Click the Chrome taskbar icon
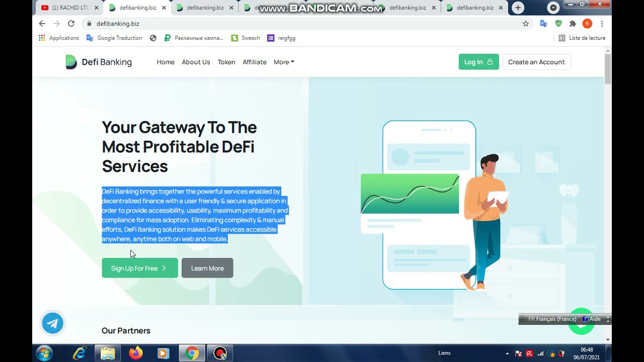Screen dimensions: 644x362 (191, 353)
